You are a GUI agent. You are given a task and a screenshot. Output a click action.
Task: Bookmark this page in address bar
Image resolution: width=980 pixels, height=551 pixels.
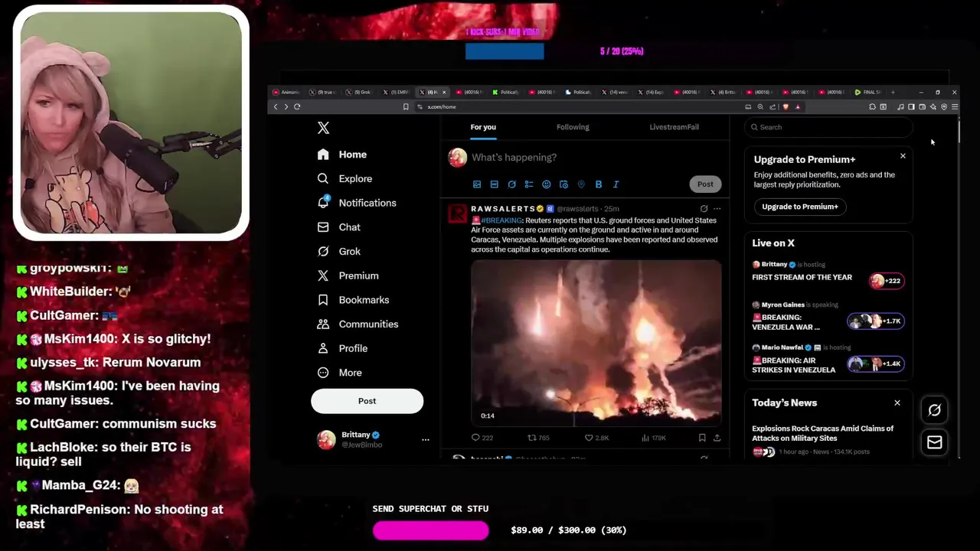click(x=406, y=107)
